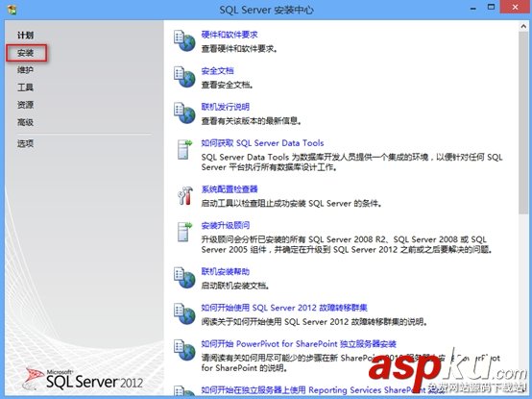Open 如何获取 SQL Server Data Tools link

(262, 143)
